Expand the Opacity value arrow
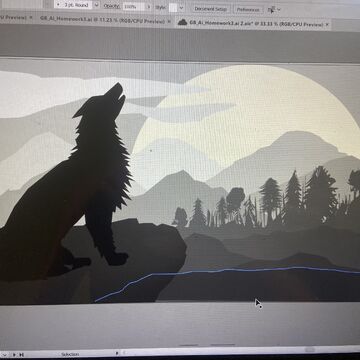Image resolution: width=360 pixels, height=360 pixels. 149,7
